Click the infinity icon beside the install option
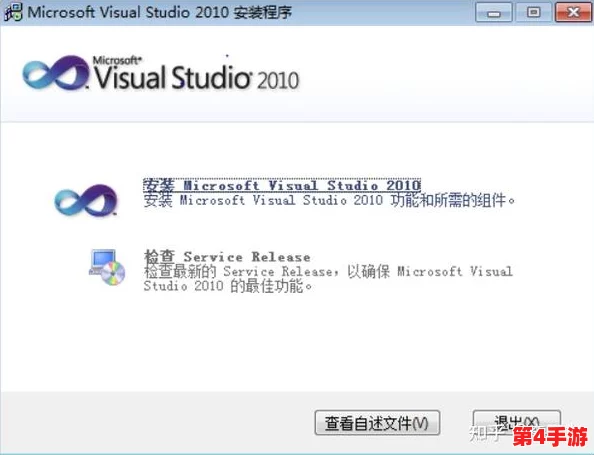 pos(86,200)
